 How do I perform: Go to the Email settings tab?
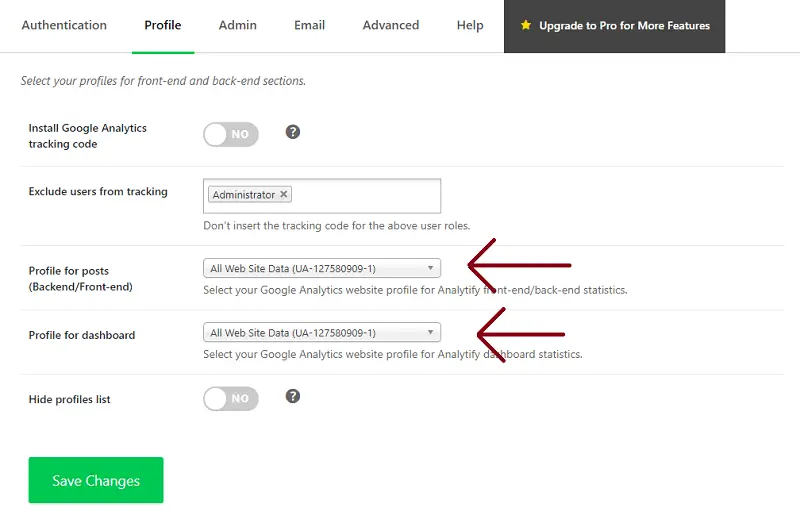(309, 25)
